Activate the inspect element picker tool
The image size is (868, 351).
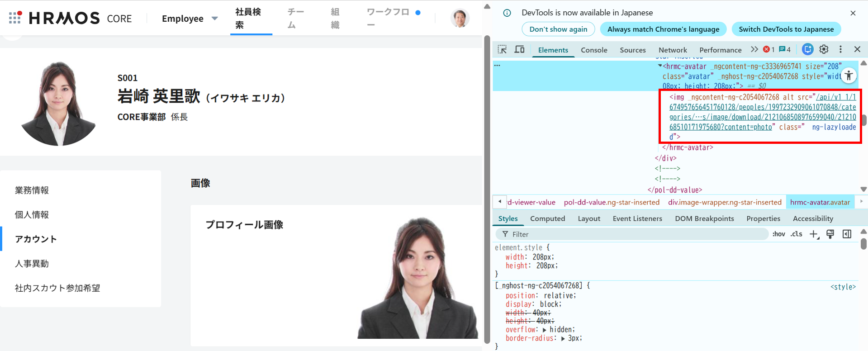point(502,49)
